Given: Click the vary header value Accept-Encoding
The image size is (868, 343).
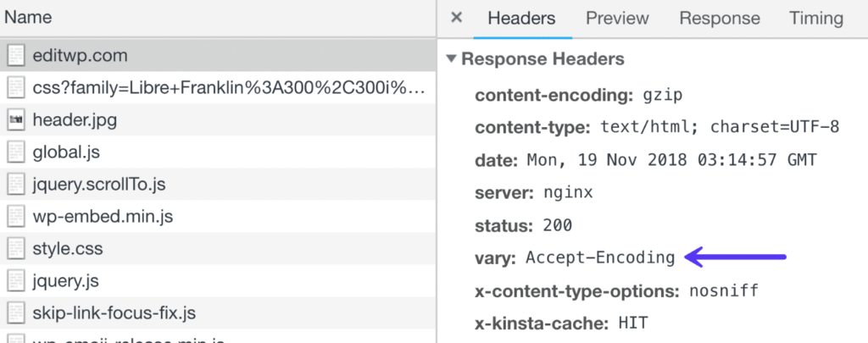Looking at the screenshot, I should coord(600,258).
